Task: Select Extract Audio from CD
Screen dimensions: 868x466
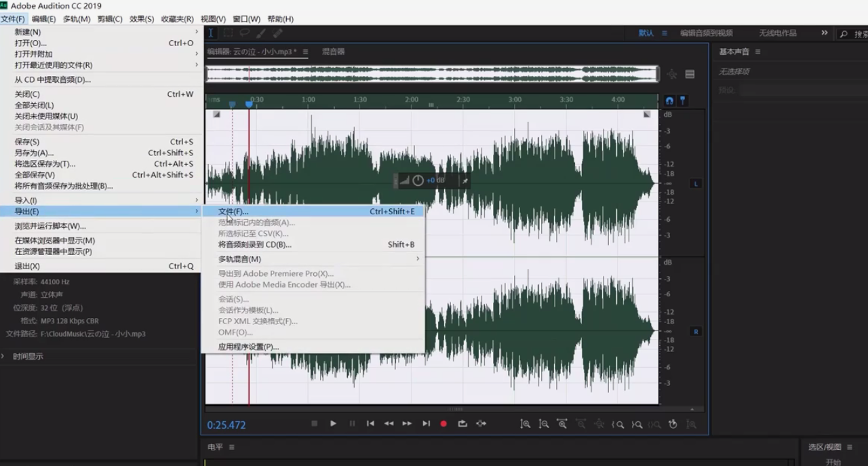Action: 102,79
